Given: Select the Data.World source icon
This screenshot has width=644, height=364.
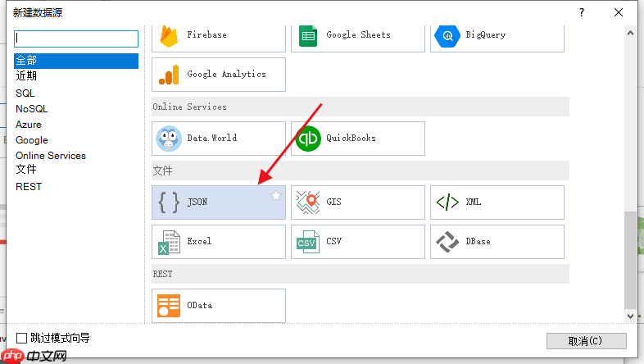Looking at the screenshot, I should 169,139.
